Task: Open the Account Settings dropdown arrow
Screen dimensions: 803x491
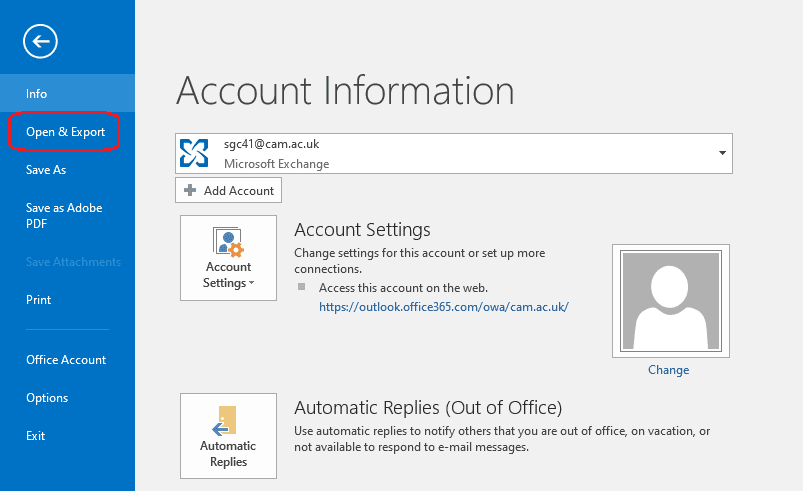Action: click(x=252, y=284)
